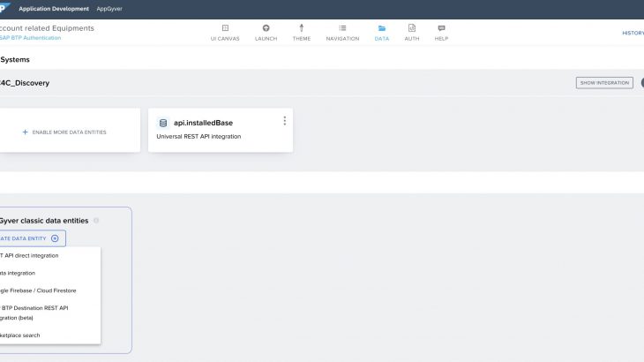Choose the Marketplace search option
The height and width of the screenshot is (362, 644).
point(20,336)
